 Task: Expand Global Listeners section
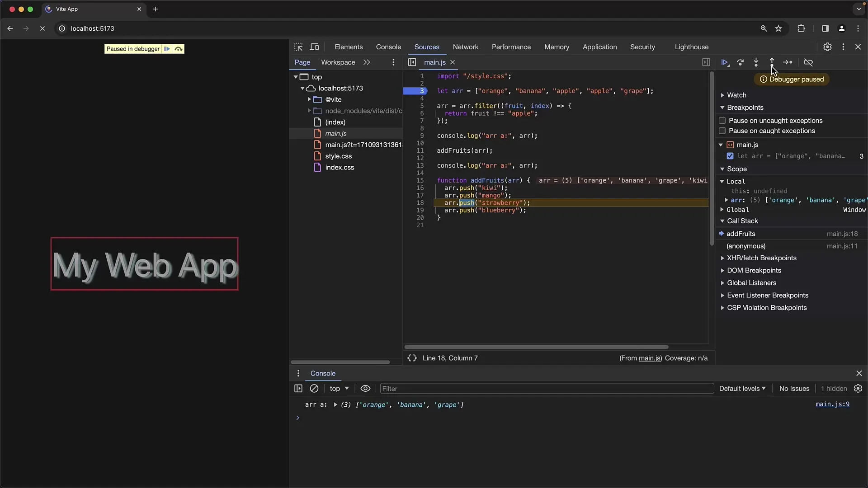(751, 283)
